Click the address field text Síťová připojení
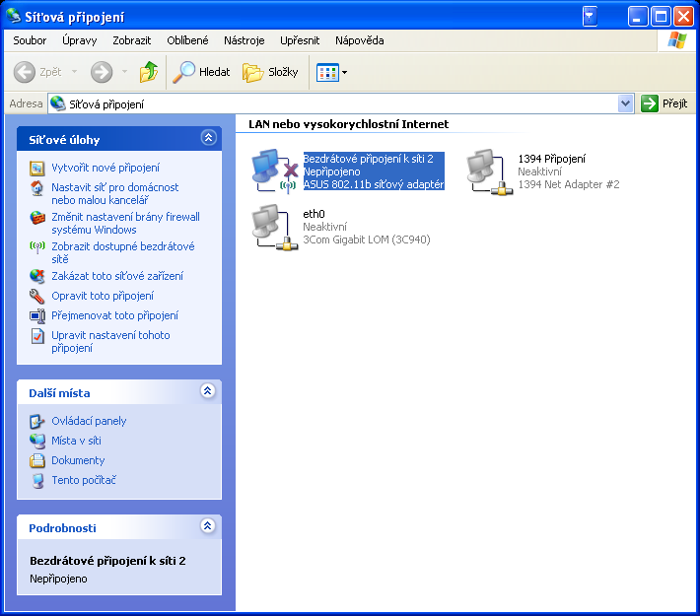The image size is (700, 616). click(106, 103)
